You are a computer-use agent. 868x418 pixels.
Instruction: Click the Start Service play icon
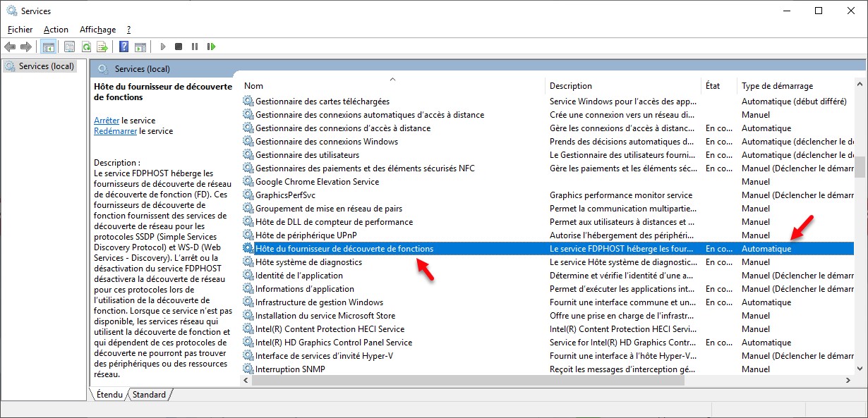[x=163, y=47]
